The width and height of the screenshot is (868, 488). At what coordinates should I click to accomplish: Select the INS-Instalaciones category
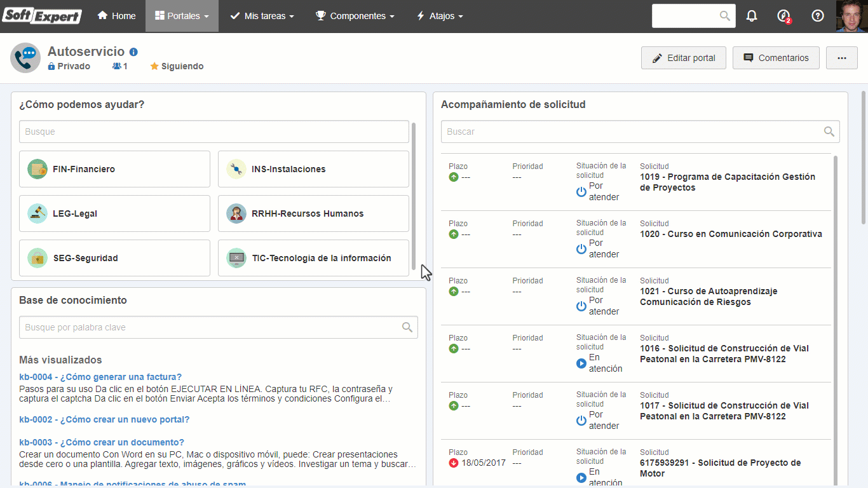pyautogui.click(x=313, y=169)
